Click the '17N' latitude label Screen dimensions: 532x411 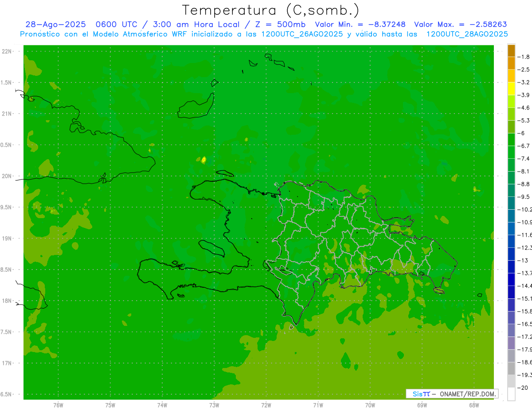pyautogui.click(x=7, y=363)
